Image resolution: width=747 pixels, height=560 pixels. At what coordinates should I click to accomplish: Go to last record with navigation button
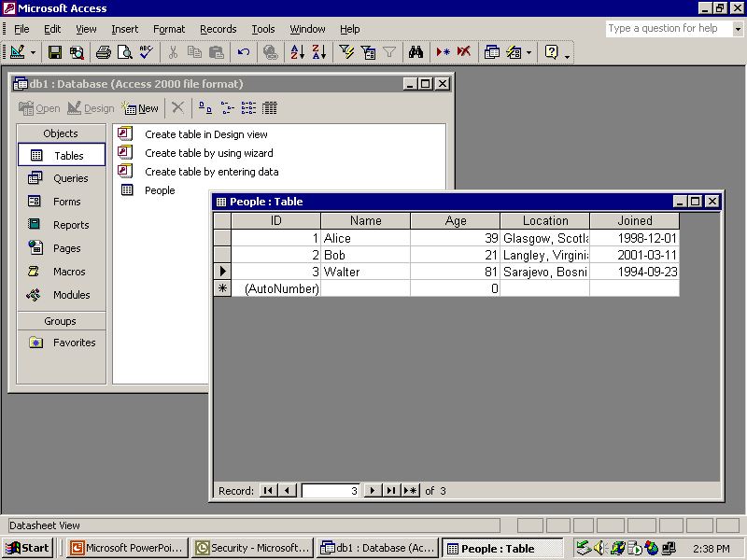coord(390,491)
